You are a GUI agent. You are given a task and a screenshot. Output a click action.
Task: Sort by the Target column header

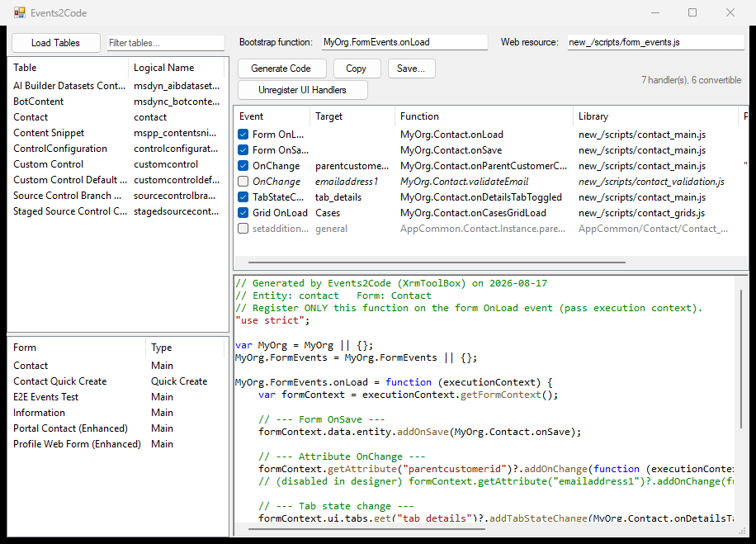[352, 116]
